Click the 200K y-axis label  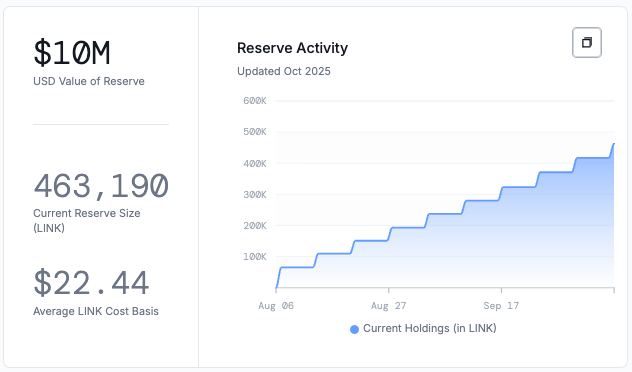pyautogui.click(x=255, y=226)
